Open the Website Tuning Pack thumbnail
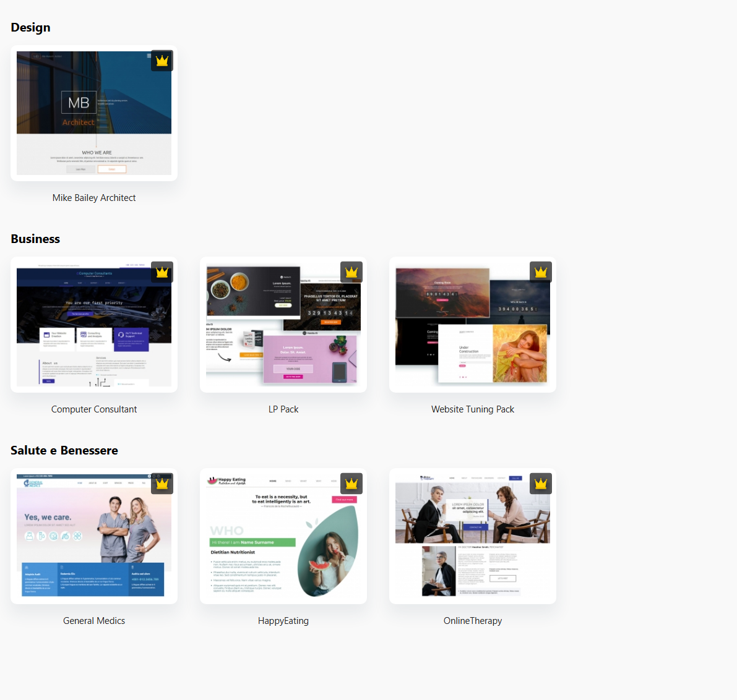This screenshot has width=737, height=700. click(x=473, y=325)
